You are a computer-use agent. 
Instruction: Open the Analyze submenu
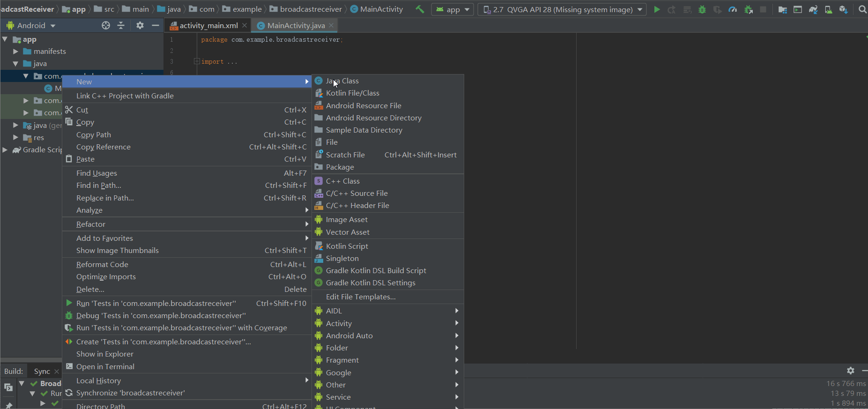(187, 210)
